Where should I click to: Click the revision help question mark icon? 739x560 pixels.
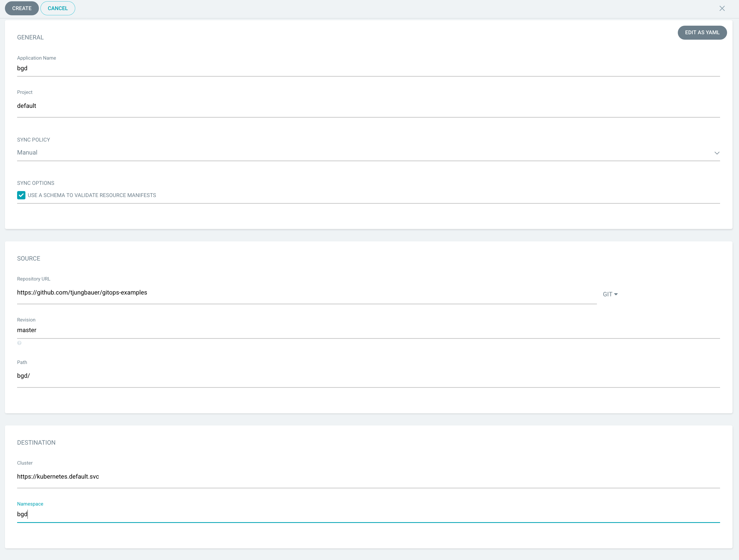tap(19, 343)
